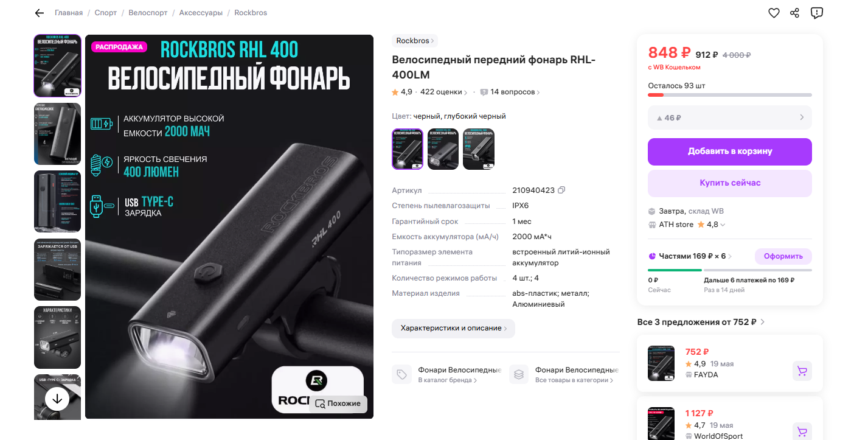Viewport: 868px width, 440px height.
Task: Find similar items via Похожие button
Action: [x=338, y=403]
